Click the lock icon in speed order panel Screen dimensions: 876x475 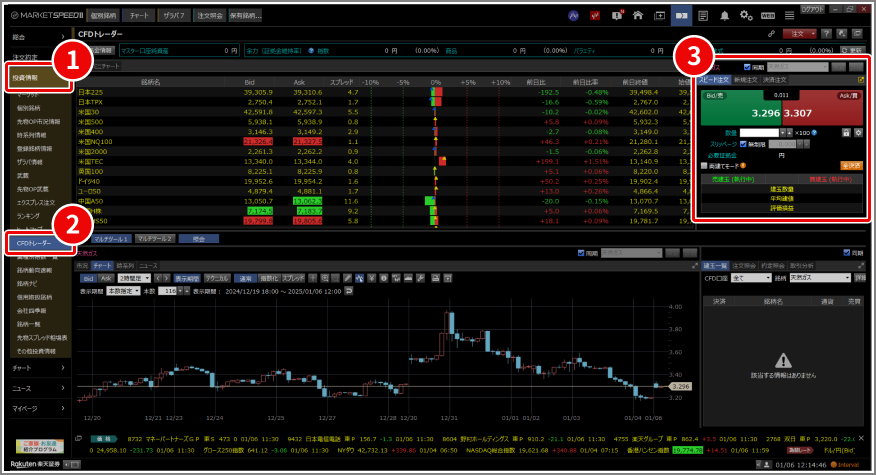pos(846,133)
